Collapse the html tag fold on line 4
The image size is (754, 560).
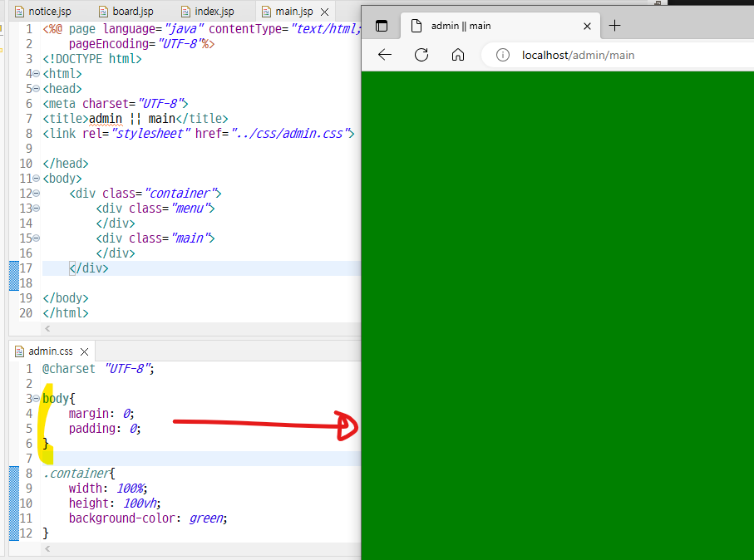click(36, 74)
